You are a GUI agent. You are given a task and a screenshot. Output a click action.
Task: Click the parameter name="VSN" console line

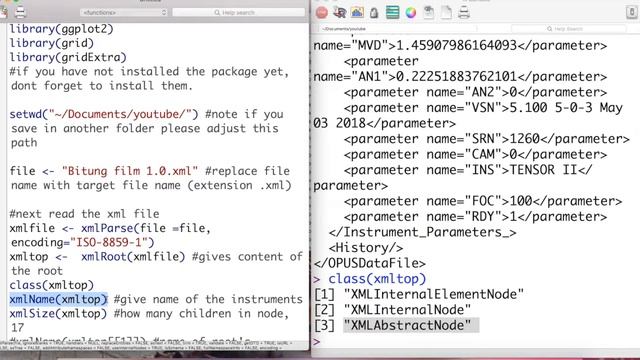[x=483, y=108]
